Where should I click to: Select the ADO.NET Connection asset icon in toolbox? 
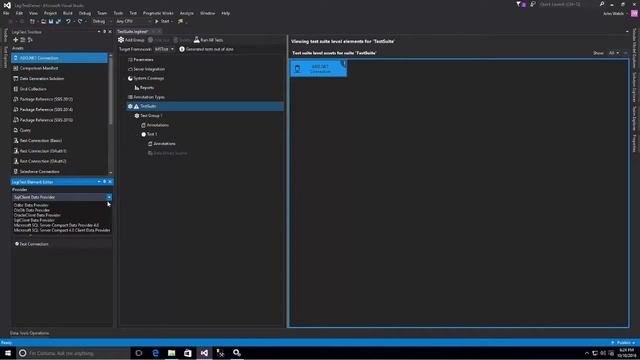pyautogui.click(x=16, y=58)
